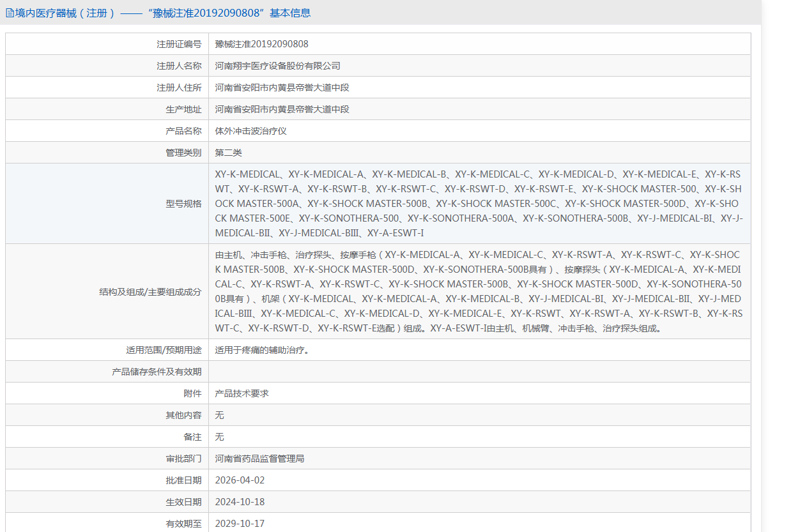Select the 无 value for 备注
Image resolution: width=800 pixels, height=532 pixels.
tap(219, 437)
